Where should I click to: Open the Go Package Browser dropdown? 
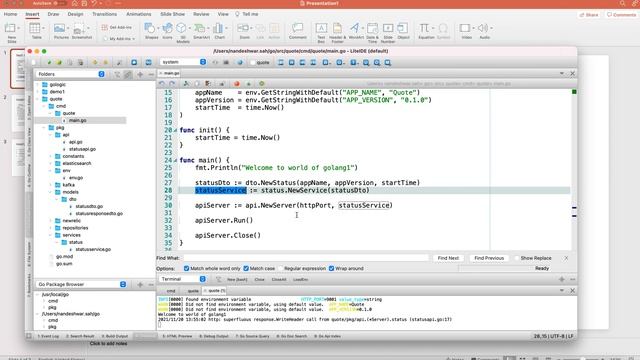(x=81, y=284)
